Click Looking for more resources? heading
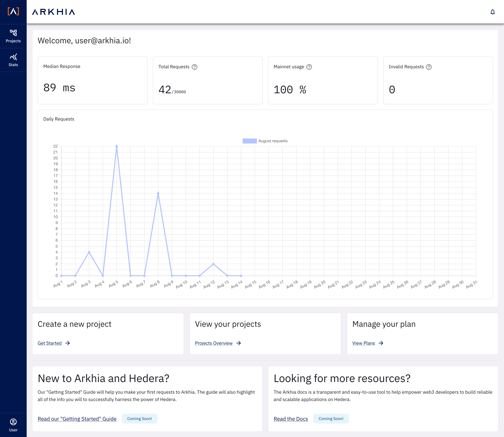 tap(342, 379)
